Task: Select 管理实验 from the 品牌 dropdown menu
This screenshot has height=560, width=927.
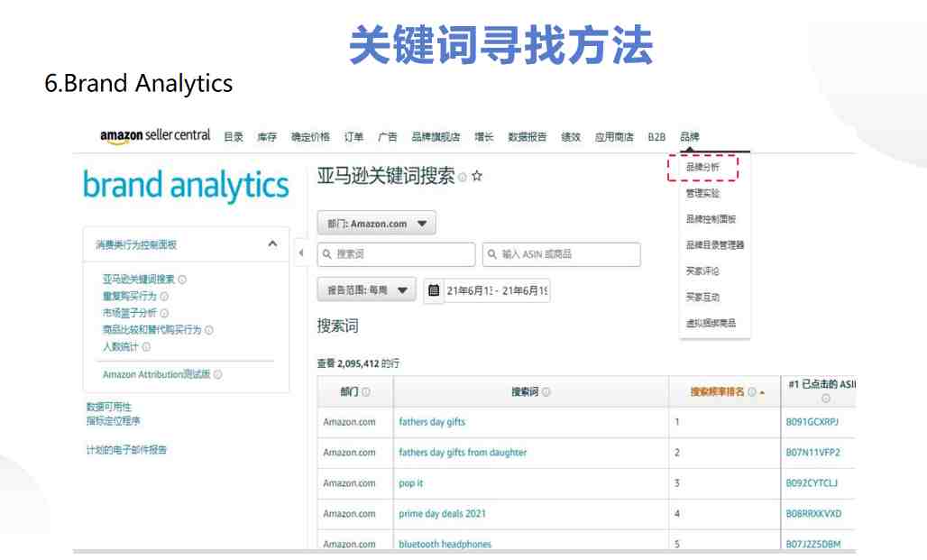Action: [x=702, y=193]
